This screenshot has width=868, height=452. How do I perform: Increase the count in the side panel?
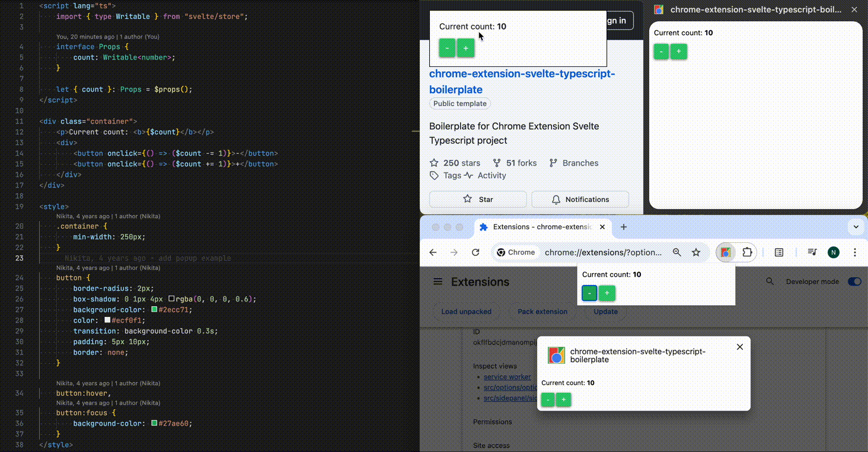(x=678, y=52)
